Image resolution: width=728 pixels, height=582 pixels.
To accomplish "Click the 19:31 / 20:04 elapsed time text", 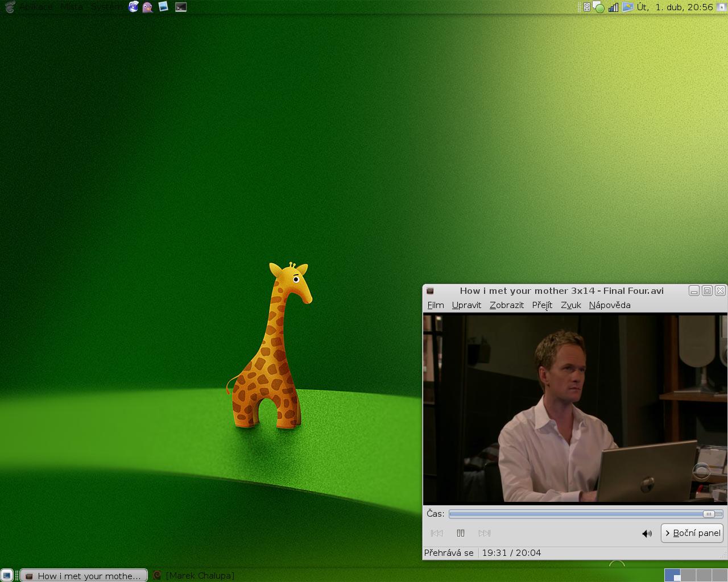I will (511, 553).
